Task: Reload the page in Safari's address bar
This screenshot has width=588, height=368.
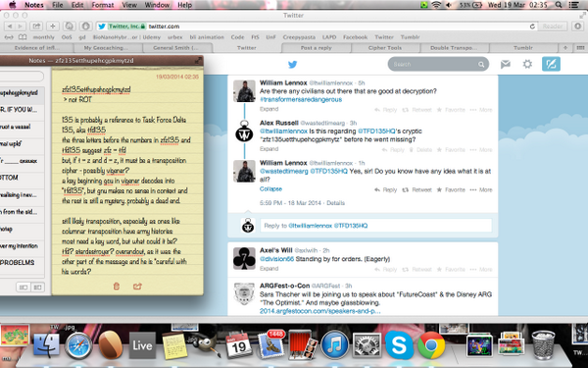Action: pos(532,26)
